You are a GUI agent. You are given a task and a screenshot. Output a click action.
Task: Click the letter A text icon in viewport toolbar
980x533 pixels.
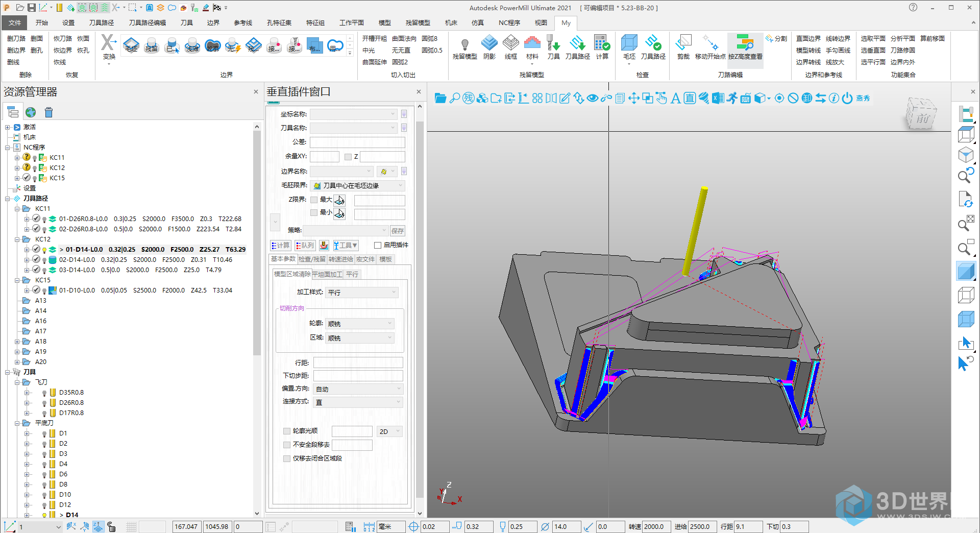[x=675, y=98]
